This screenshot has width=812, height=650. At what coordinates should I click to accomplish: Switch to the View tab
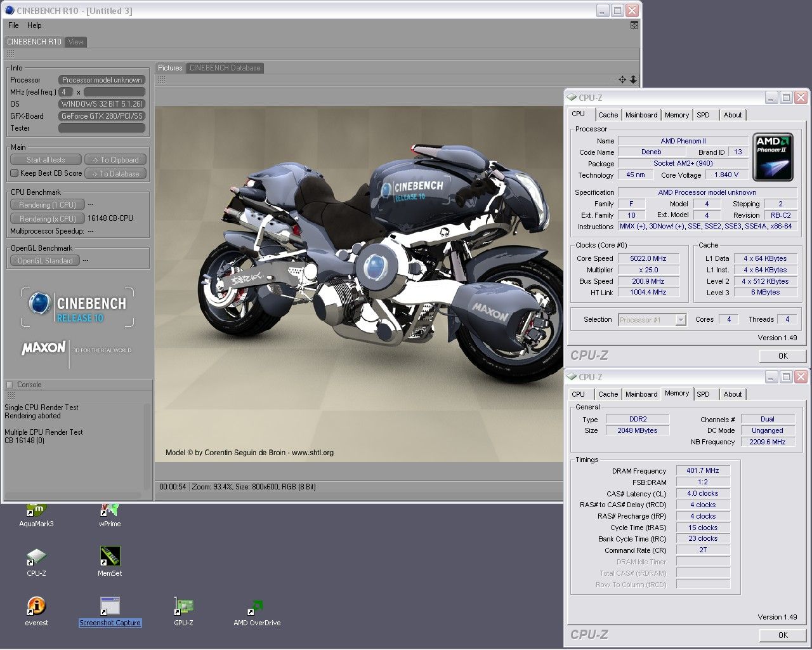pyautogui.click(x=76, y=42)
